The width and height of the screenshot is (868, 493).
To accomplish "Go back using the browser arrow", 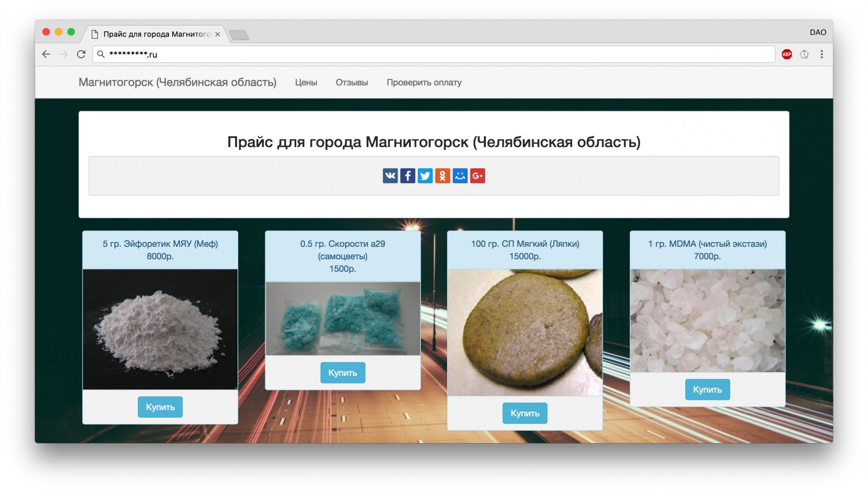I will click(x=46, y=54).
